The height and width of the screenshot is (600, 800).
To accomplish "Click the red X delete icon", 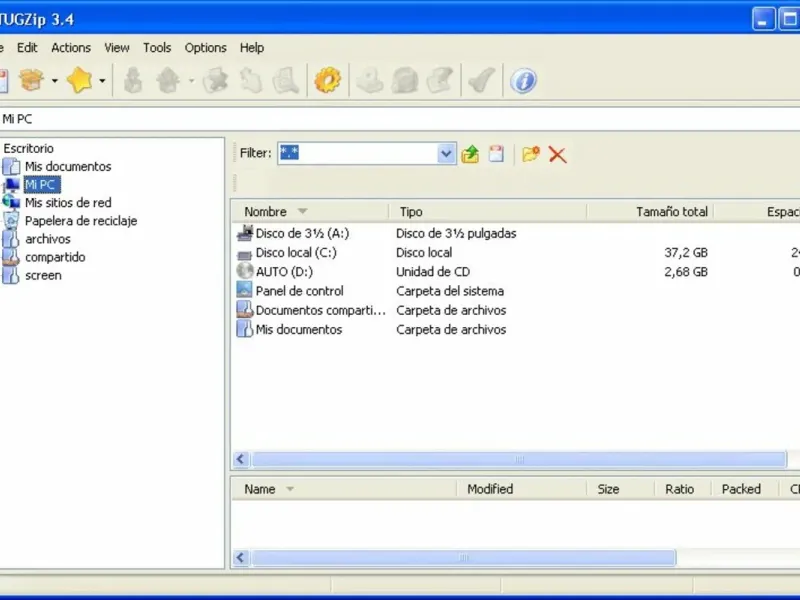I will (558, 154).
